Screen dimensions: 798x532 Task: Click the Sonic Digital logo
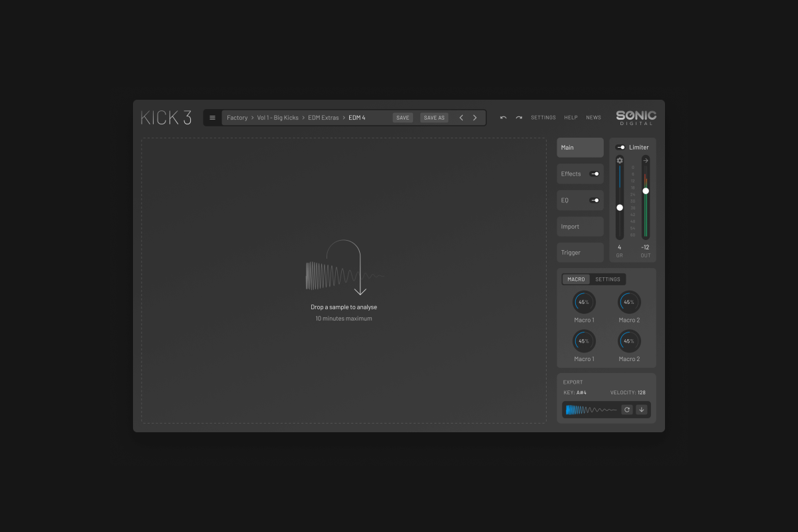(x=636, y=118)
